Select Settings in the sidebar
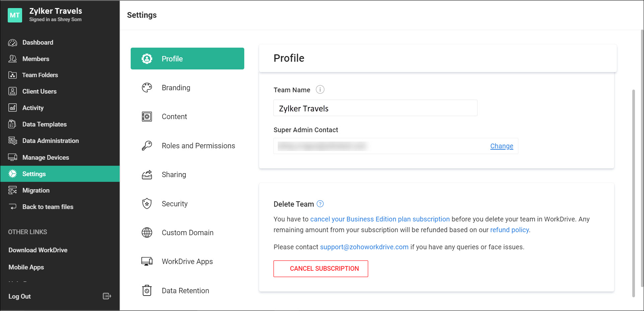 [x=60, y=174]
